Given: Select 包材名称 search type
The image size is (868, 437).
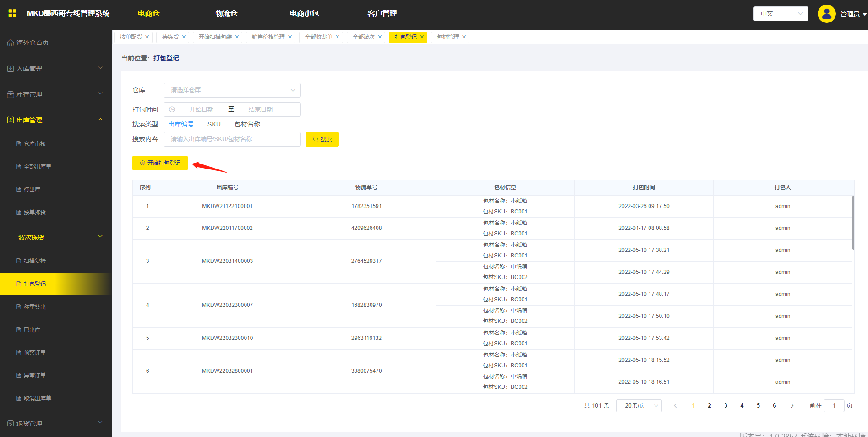Looking at the screenshot, I should (x=247, y=124).
